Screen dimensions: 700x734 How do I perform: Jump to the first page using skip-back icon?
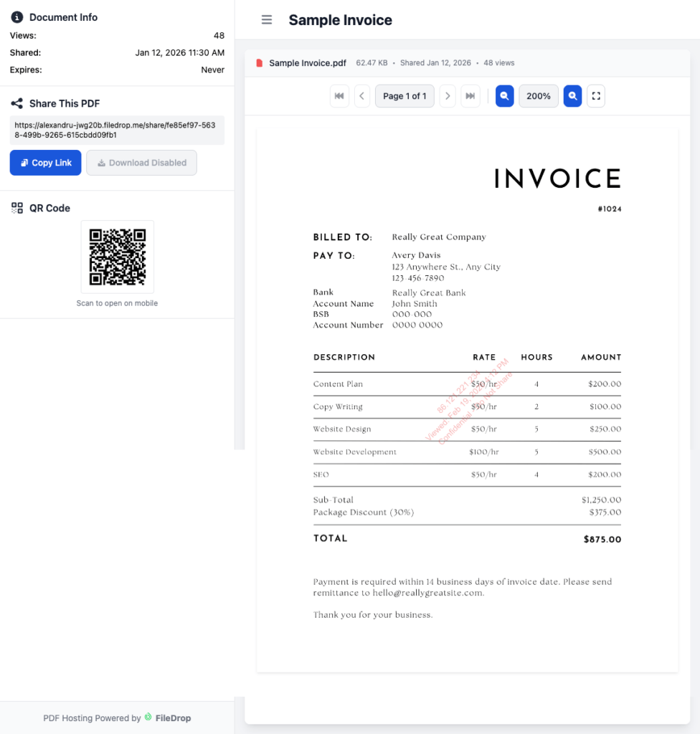pyautogui.click(x=339, y=95)
